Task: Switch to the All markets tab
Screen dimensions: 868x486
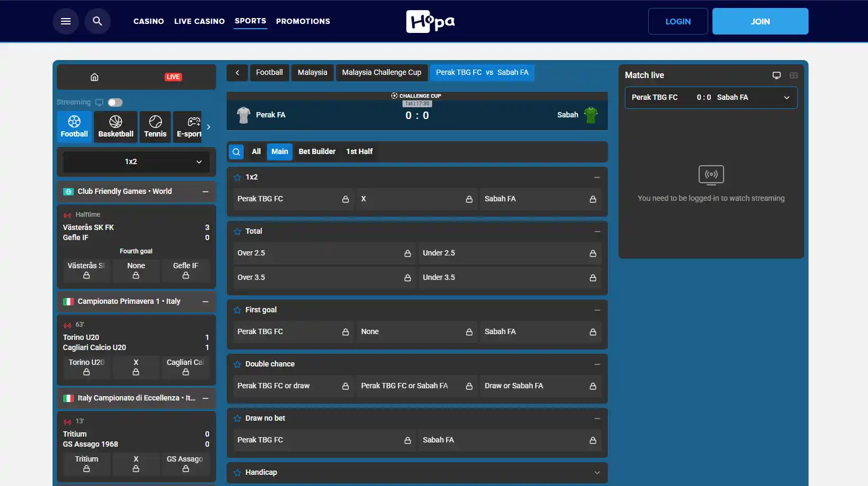Action: tap(256, 152)
